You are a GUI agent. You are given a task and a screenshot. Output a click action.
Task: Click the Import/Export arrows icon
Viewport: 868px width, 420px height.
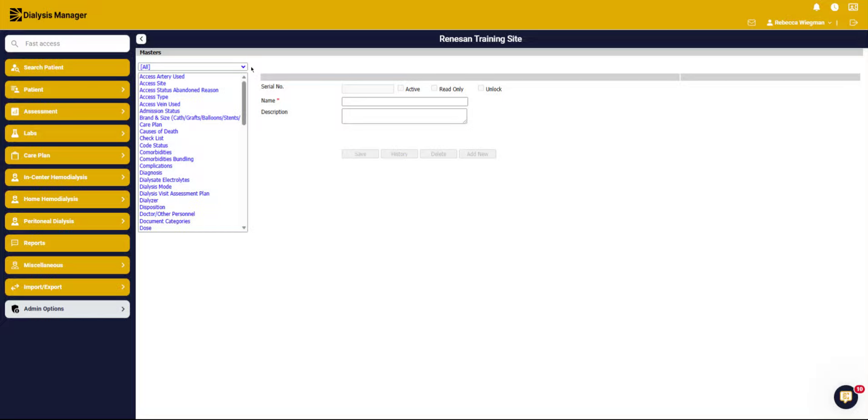pyautogui.click(x=15, y=287)
